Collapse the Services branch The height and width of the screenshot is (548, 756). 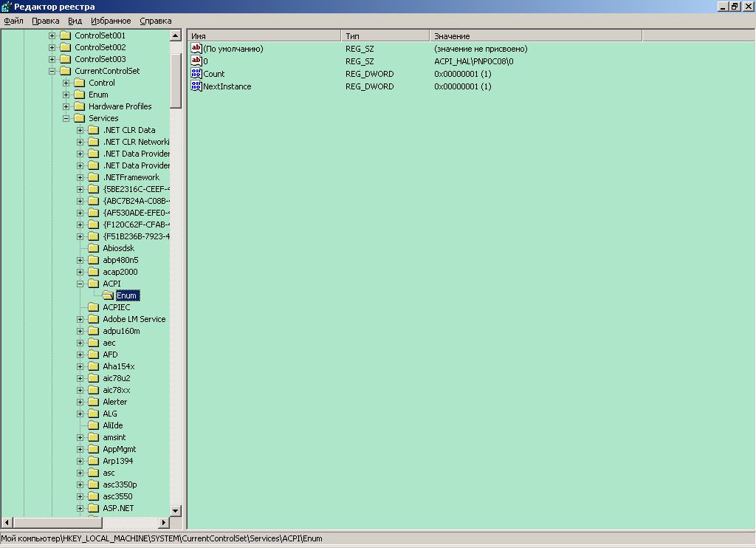click(66, 118)
